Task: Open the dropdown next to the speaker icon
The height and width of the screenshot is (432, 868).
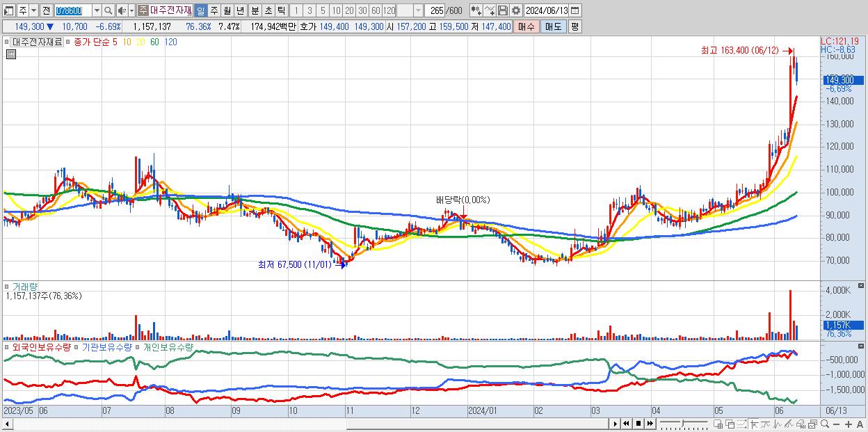Action: coord(131,10)
